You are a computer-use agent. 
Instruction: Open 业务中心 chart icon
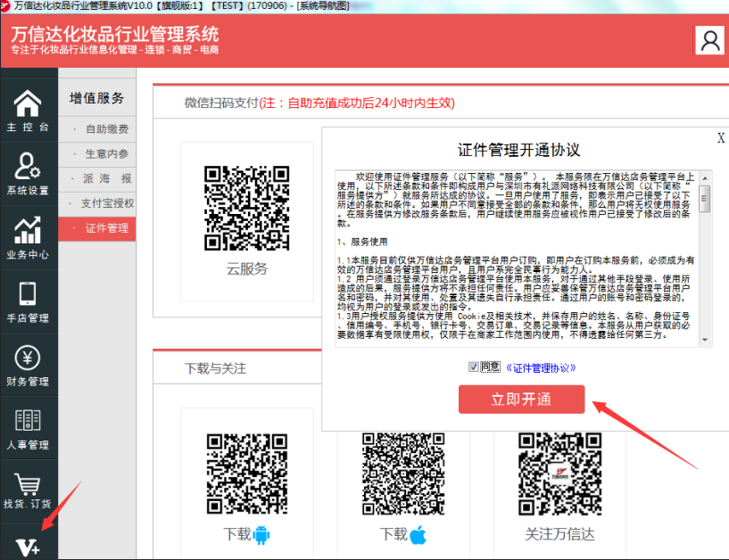[28, 230]
